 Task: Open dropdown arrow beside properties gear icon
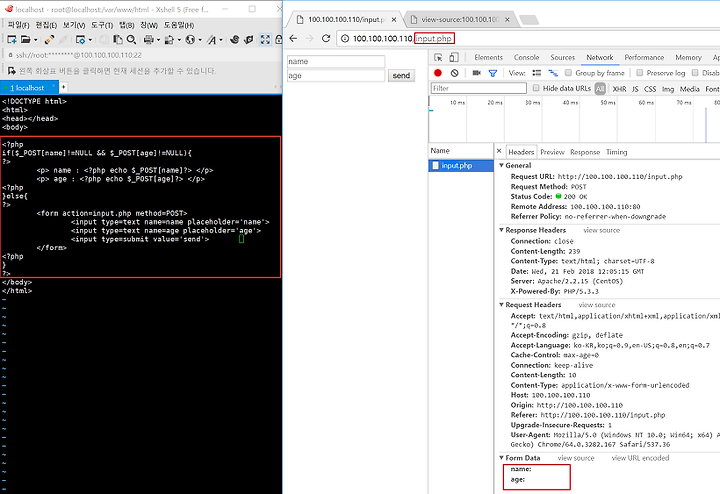tap(90, 40)
